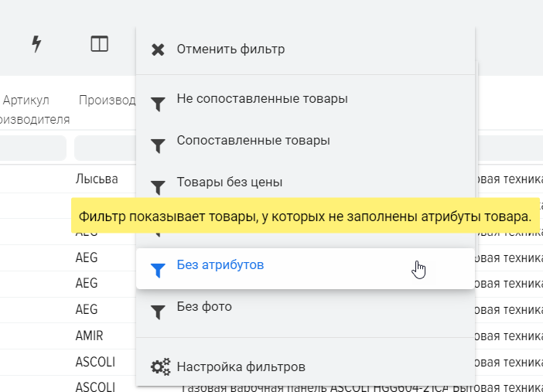Click the gears icon for Настройка фильтров
543x392 pixels.
(x=160, y=367)
